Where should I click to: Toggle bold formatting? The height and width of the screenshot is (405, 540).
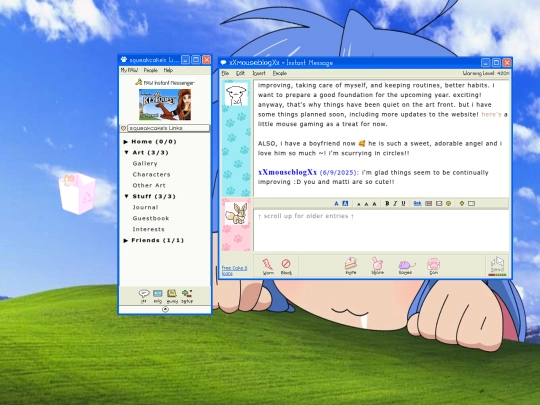(387, 204)
